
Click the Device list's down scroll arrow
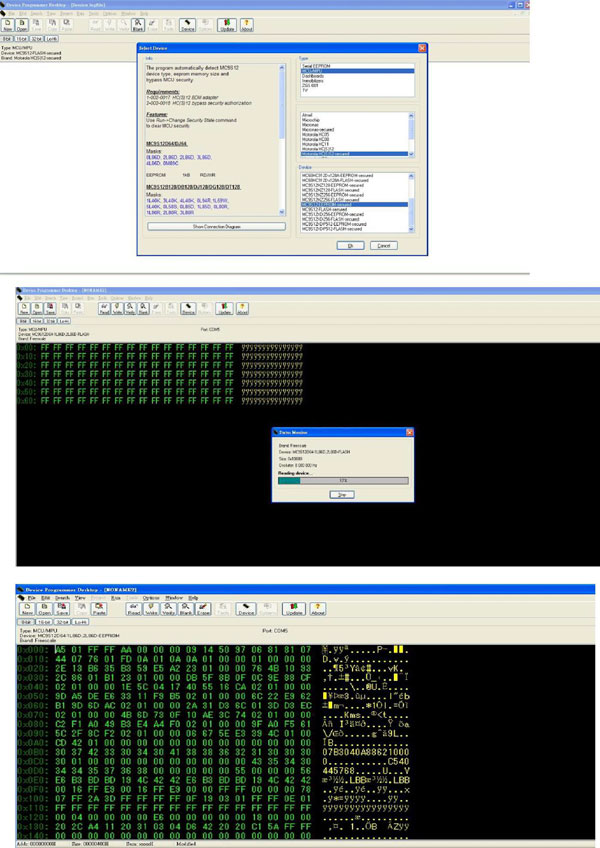[411, 229]
